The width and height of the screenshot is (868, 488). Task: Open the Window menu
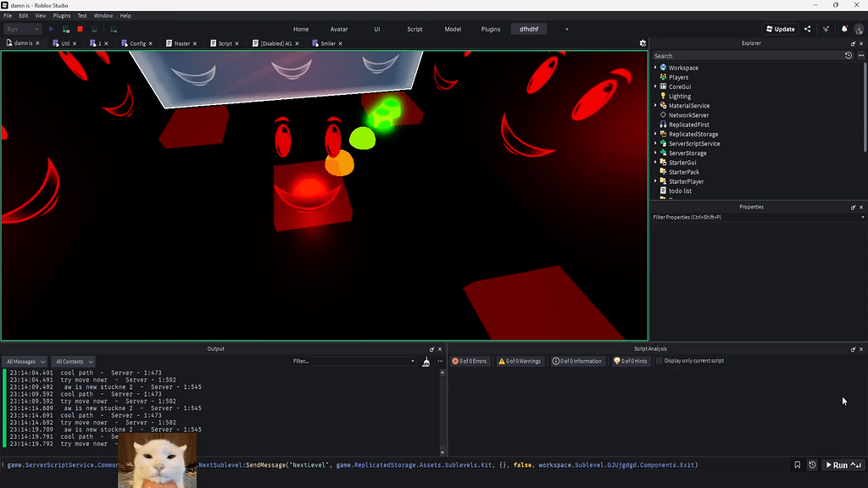pos(103,15)
